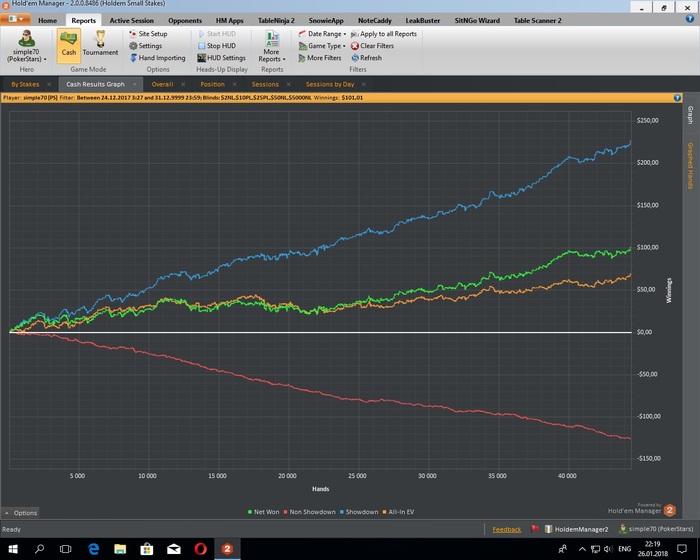Open Windows taskbar search
700x560 pixels.
pos(39,548)
